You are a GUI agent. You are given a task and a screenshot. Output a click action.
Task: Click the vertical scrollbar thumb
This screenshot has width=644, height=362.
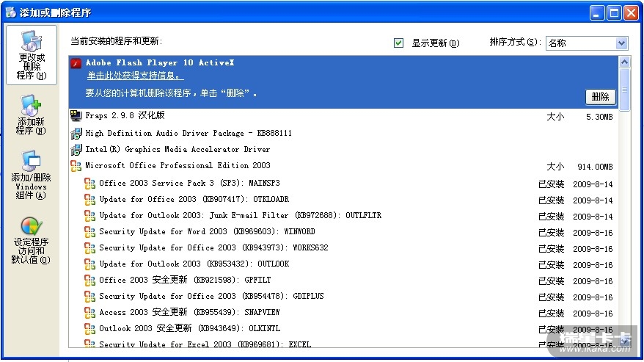click(x=624, y=90)
